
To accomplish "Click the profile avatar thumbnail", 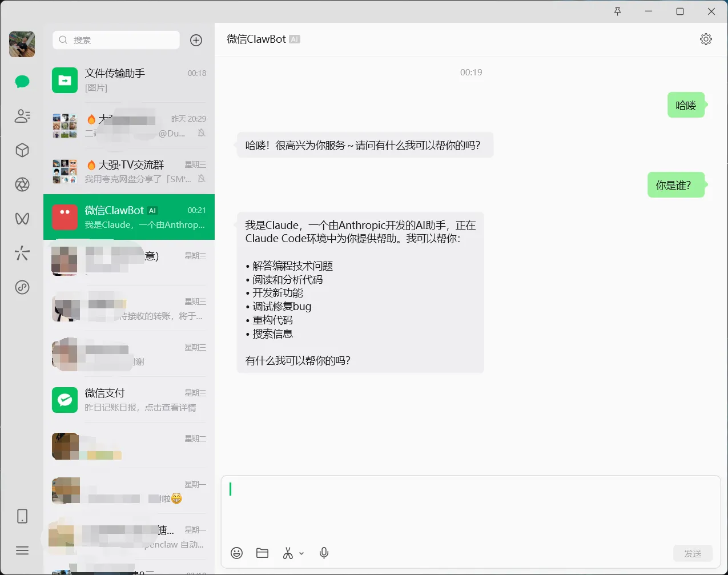I will tap(22, 45).
